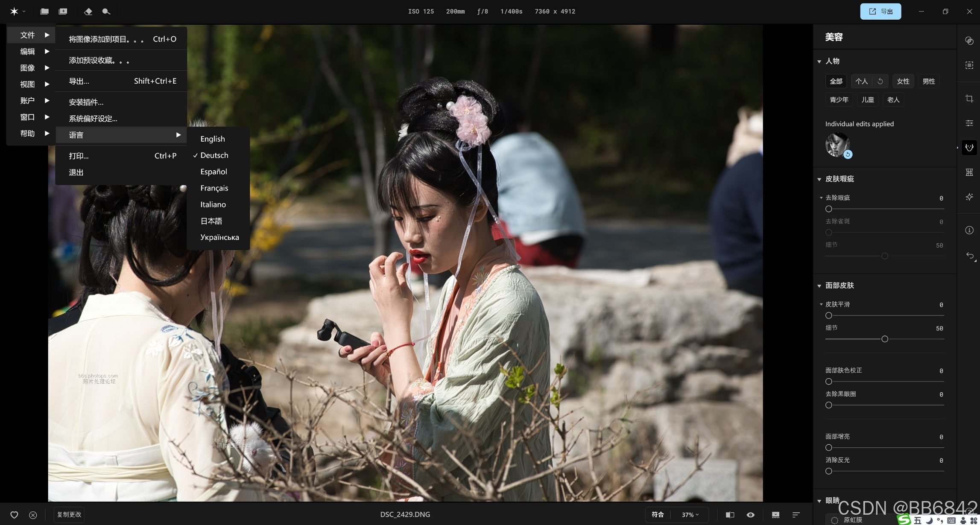Toggle the eye preview original icon
The height and width of the screenshot is (525, 980).
[x=750, y=515]
